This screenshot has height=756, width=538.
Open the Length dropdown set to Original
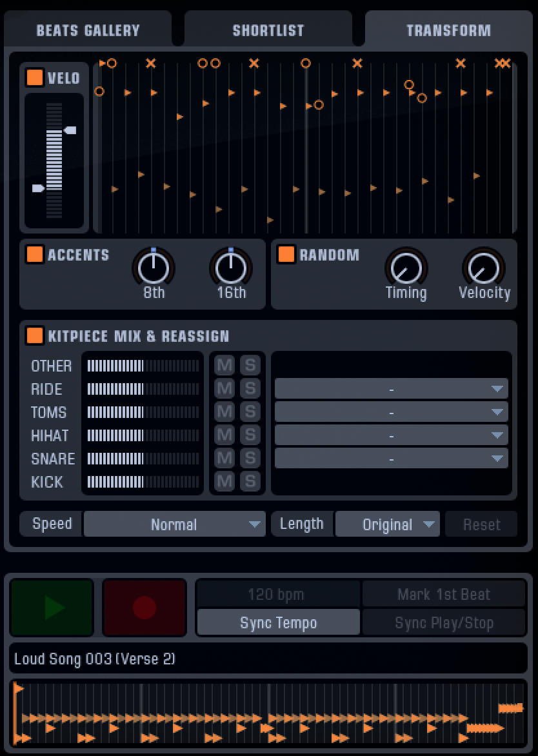(387, 524)
